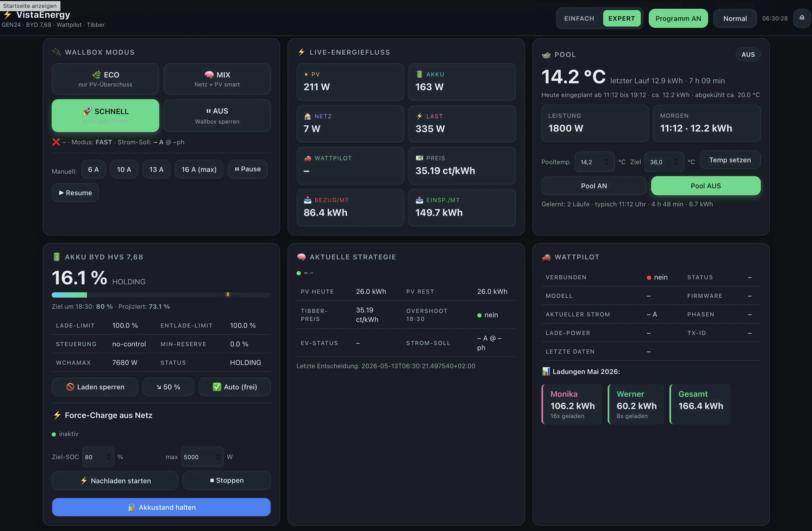The width and height of the screenshot is (812, 531).
Task: Click the pool icon in the Pool panel
Action: (x=546, y=55)
